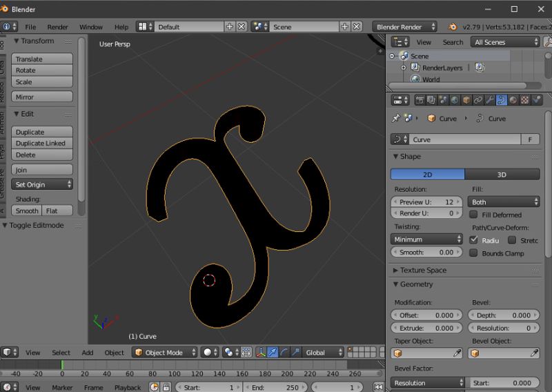
Task: Click the Translate button
Action: coord(42,59)
